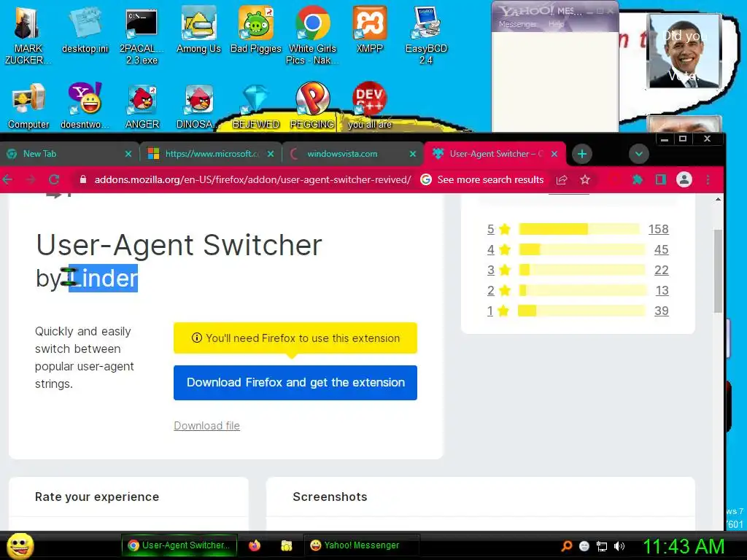Open the extensions puzzle icon

(637, 179)
